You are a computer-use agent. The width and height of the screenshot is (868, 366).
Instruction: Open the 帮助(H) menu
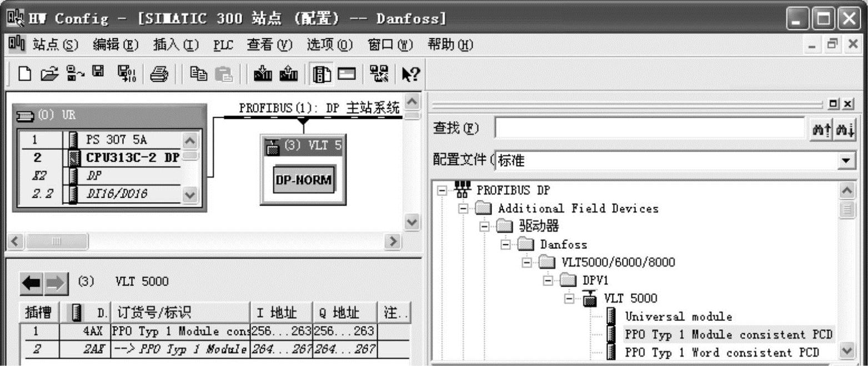450,44
